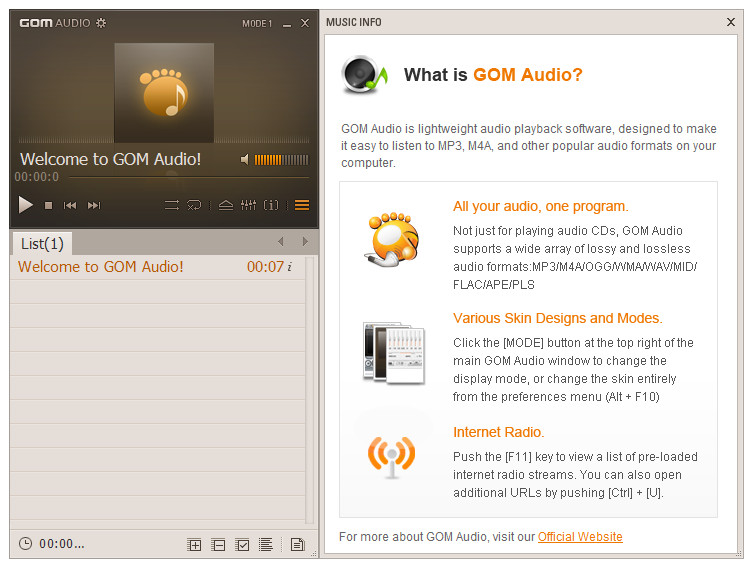Viewport: 753px width, 567px height.
Task: Open the preferences gear next to GOM Audio
Action: coord(101,23)
